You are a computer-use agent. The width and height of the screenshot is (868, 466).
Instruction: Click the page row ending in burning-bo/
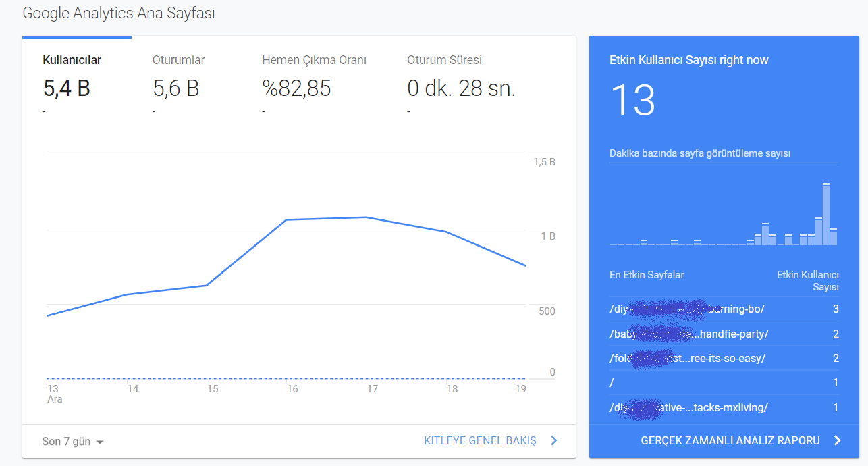724,309
